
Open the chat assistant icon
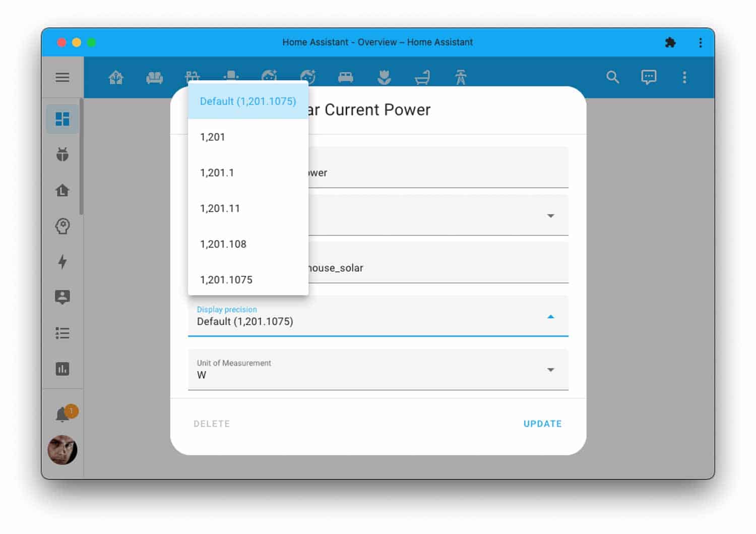pyautogui.click(x=649, y=77)
